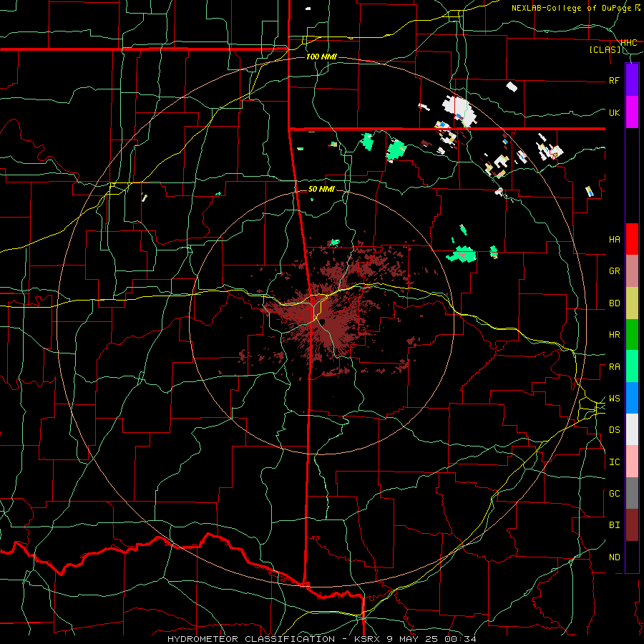This screenshot has height=644, width=644.
Task: Click the HR legend label
Action: tap(615, 335)
